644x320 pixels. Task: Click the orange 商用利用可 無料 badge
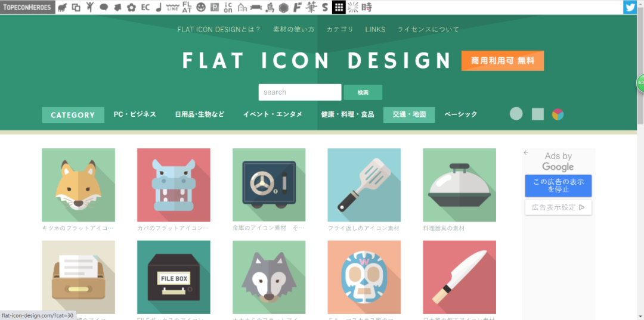point(503,61)
